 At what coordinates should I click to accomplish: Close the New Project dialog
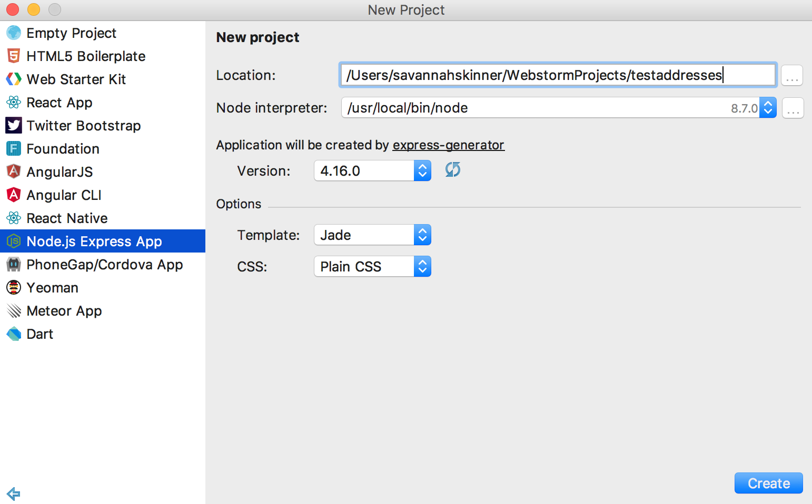click(x=13, y=9)
